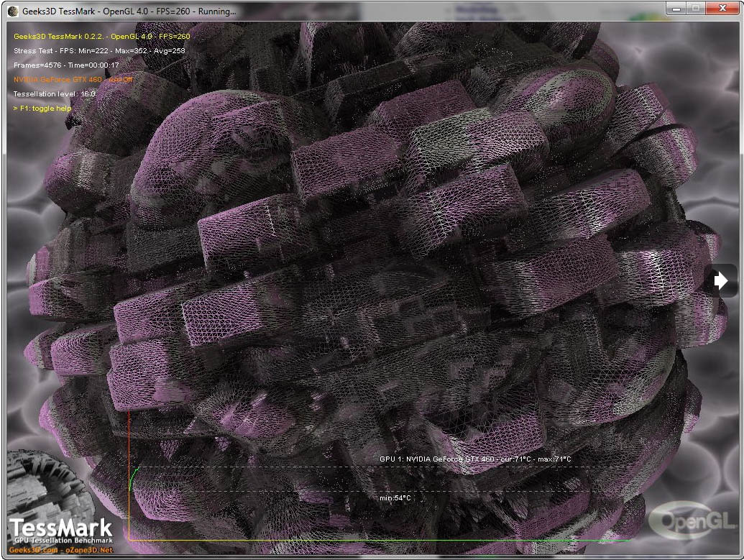The width and height of the screenshot is (744, 560).
Task: Close the TessMark window
Action: (x=723, y=8)
